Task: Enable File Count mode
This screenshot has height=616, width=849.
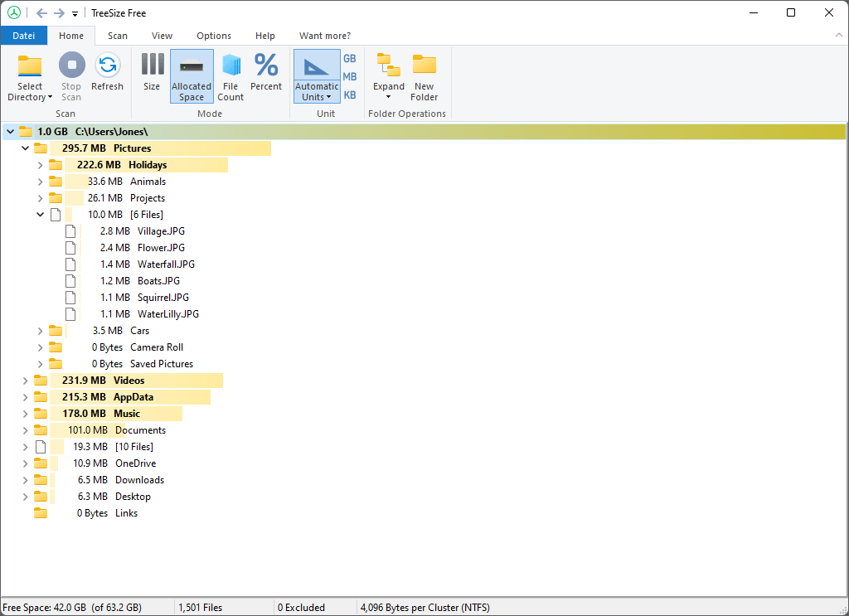Action: (x=230, y=75)
